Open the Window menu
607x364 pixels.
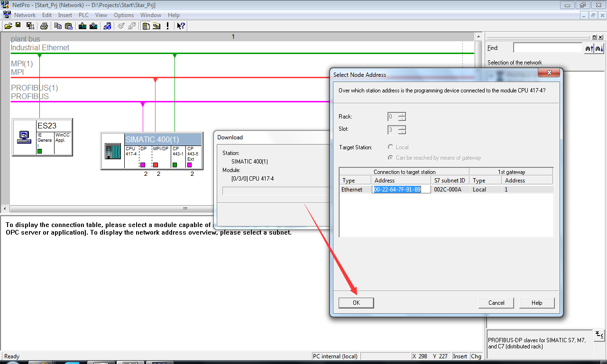coord(151,15)
